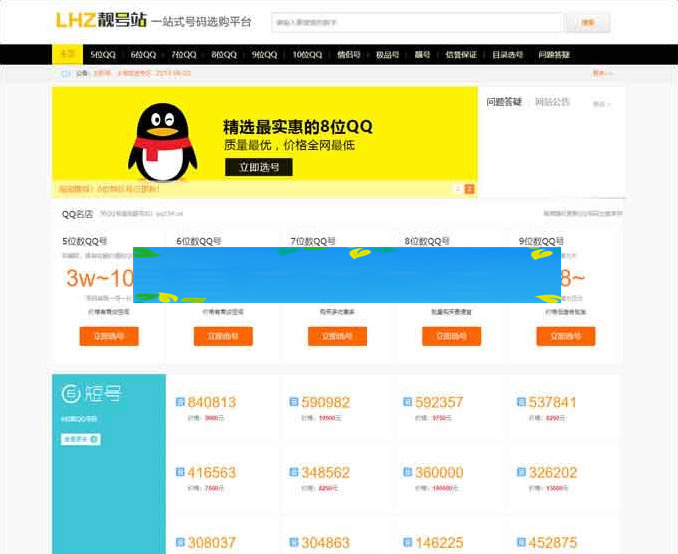Viewport: 678px width, 554px height.
Task: Click the icon beside number 592357
Action: (408, 403)
